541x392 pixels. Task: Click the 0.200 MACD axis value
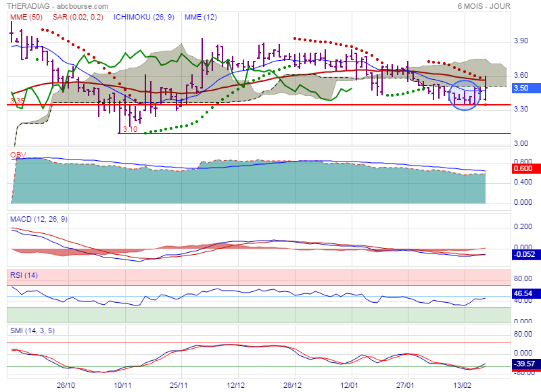523,226
